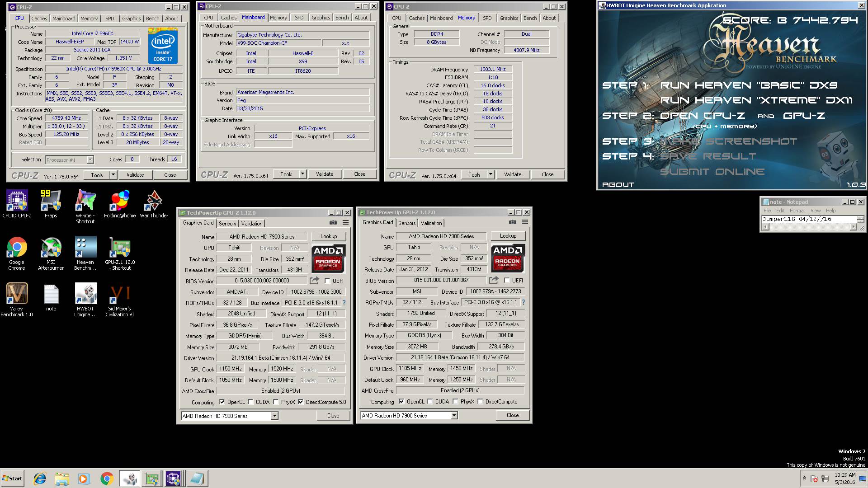Screen dimensions: 868x488
Task: Launch War Thunder from the desktop
Action: pyautogui.click(x=154, y=204)
